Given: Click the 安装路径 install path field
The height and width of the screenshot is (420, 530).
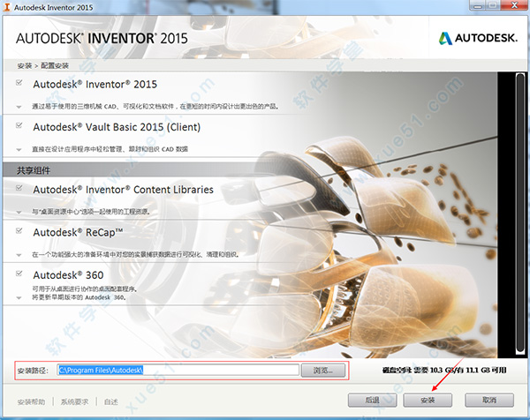Looking at the screenshot, I should pos(178,370).
